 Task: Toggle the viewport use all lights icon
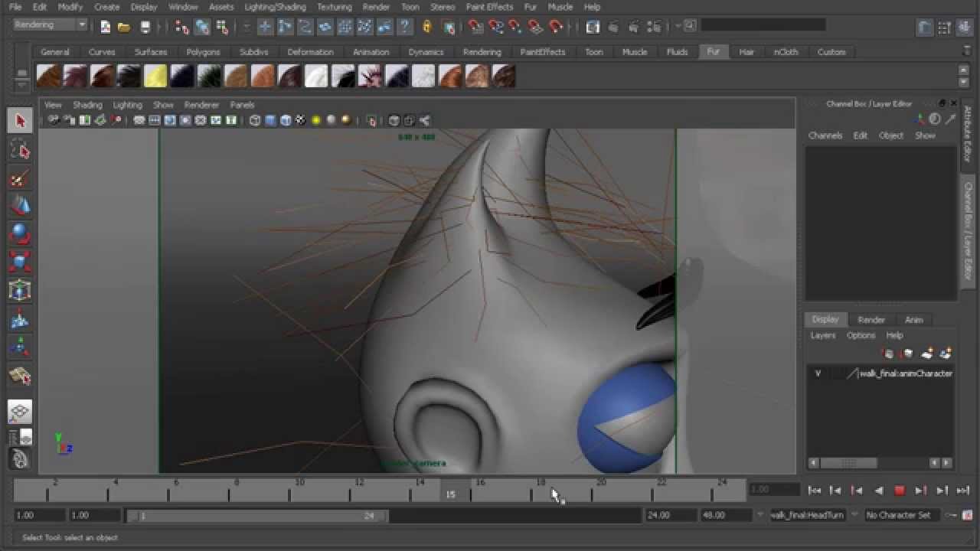[x=316, y=120]
